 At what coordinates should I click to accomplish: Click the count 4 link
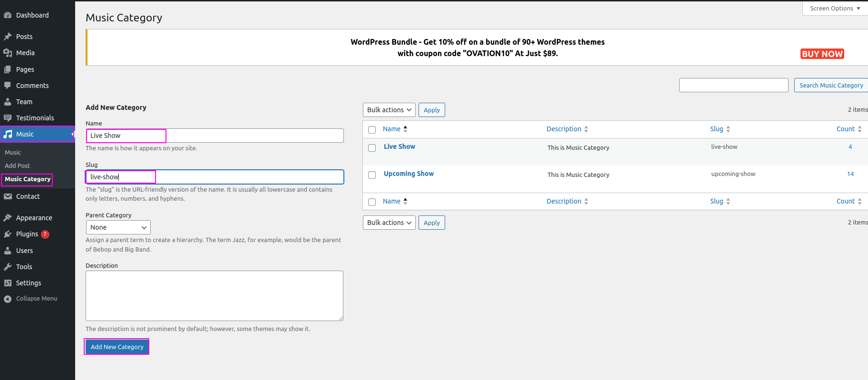(x=850, y=146)
